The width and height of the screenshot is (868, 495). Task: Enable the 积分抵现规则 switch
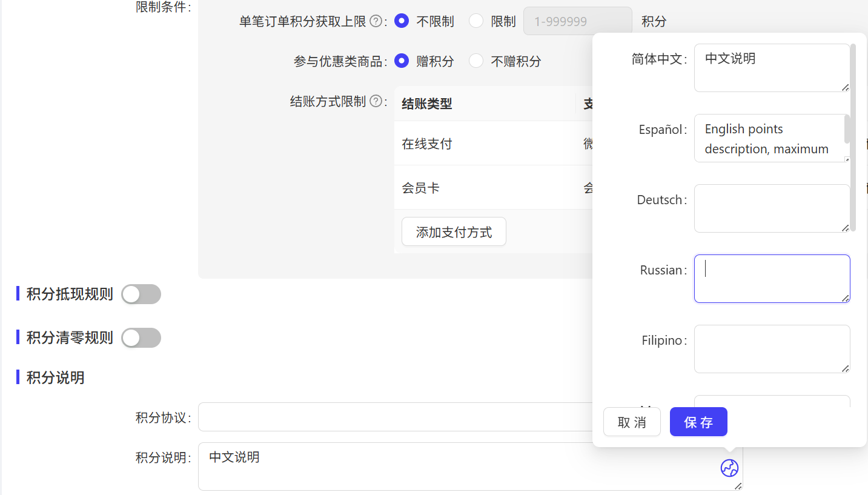(141, 294)
